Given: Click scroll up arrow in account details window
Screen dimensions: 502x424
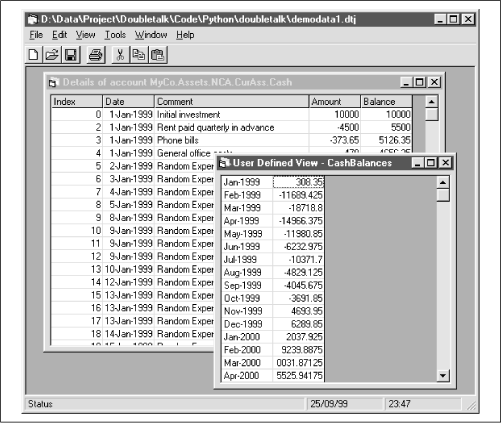Looking at the screenshot, I should (x=432, y=102).
